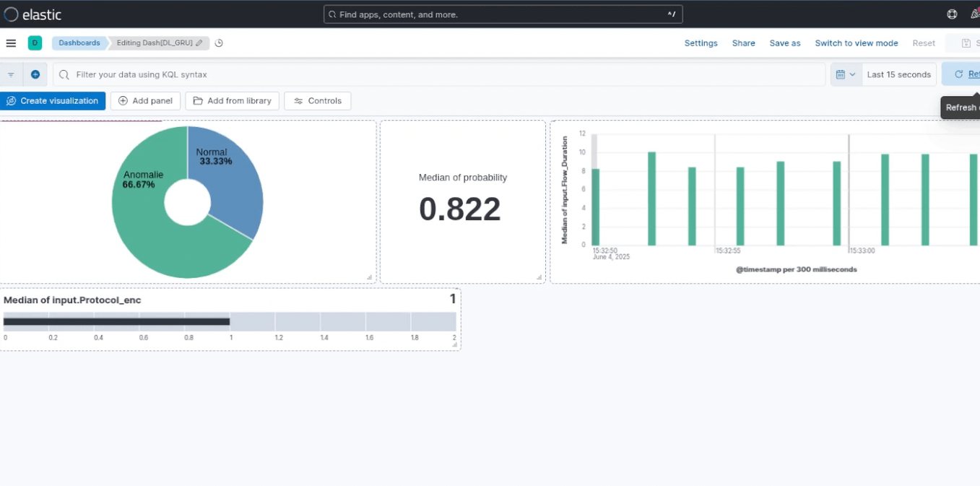980x486 pixels.
Task: Click the blue add filter plus icon
Action: 35,74
